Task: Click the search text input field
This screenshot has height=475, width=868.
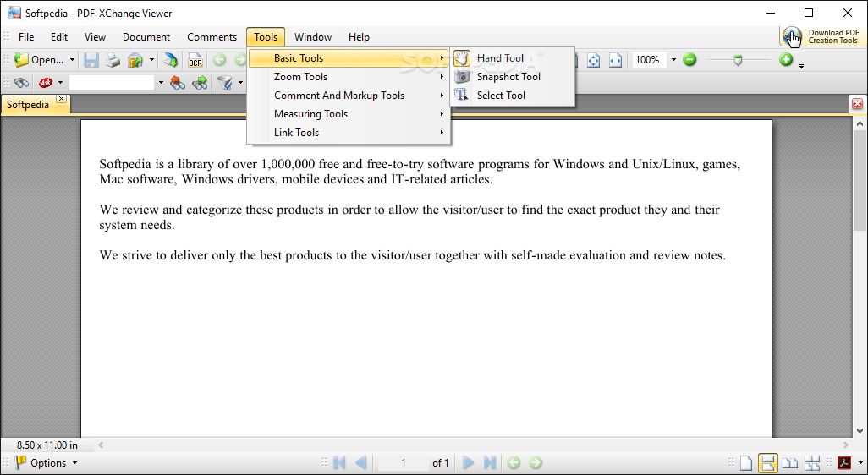Action: pos(112,83)
